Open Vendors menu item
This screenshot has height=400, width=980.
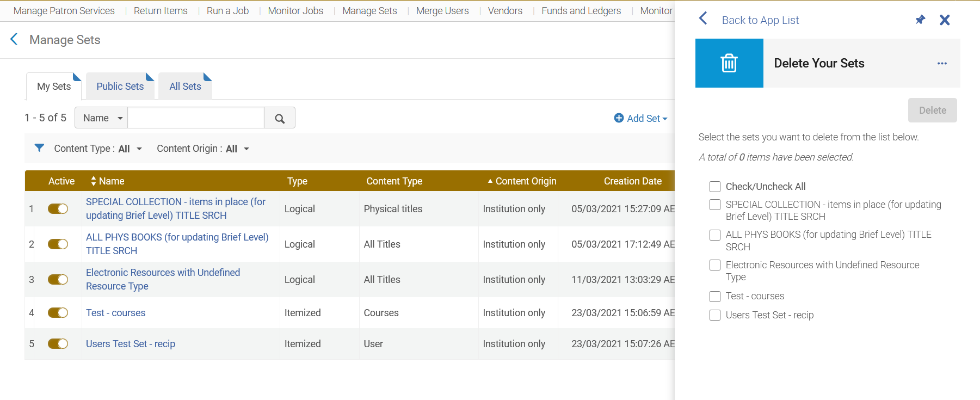point(505,11)
